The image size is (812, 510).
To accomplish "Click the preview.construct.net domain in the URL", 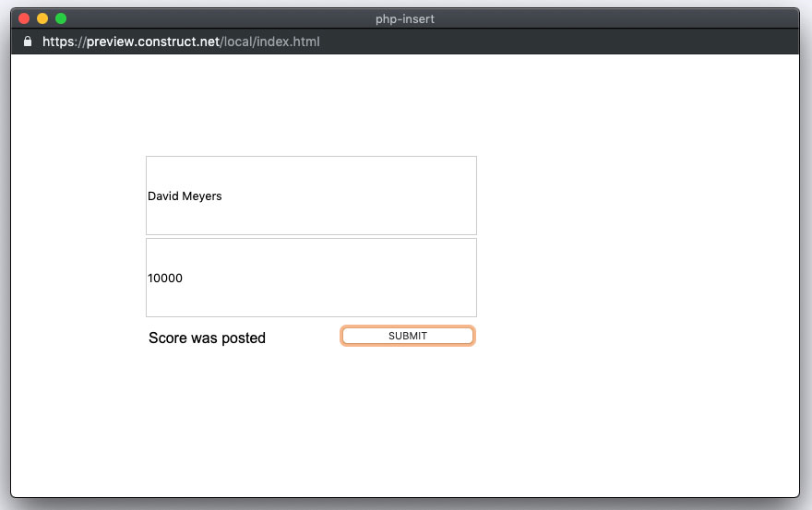I will 153,42.
